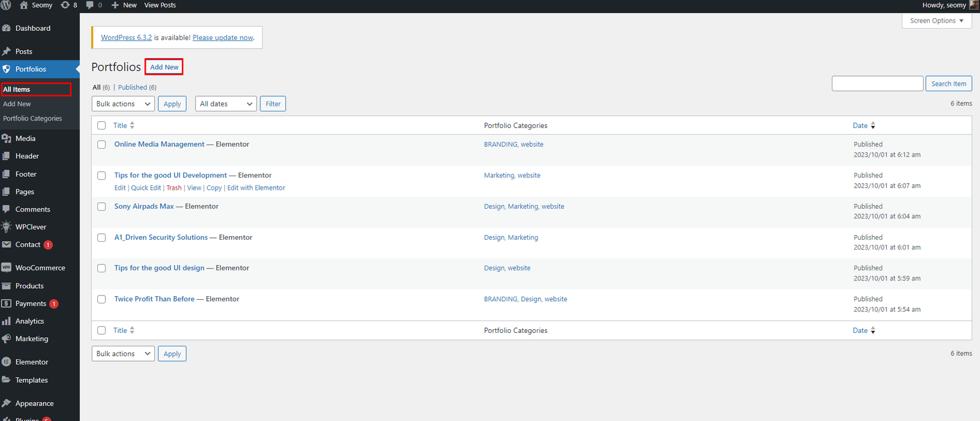Click View Posts in admin bar
The width and height of the screenshot is (980, 421).
(x=160, y=5)
